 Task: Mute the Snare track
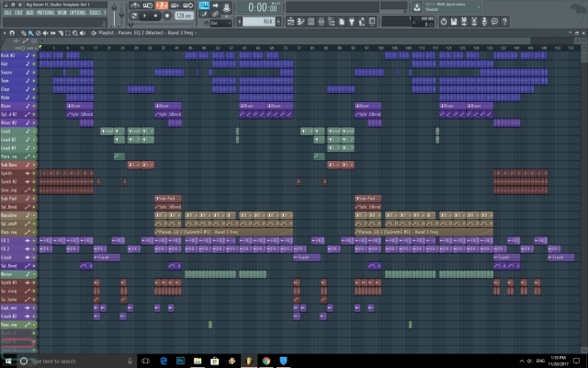(34, 73)
